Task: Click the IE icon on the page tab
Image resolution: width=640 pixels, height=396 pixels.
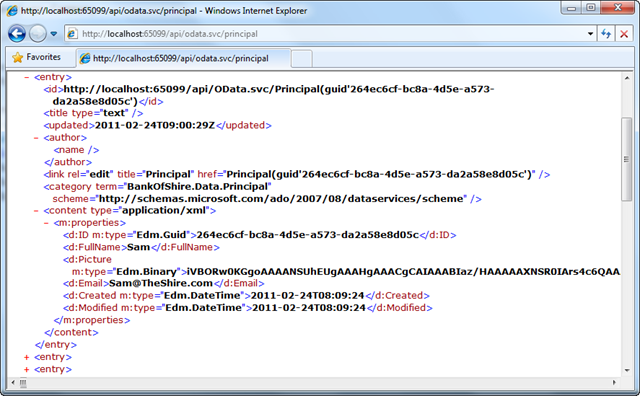Action: pos(85,58)
